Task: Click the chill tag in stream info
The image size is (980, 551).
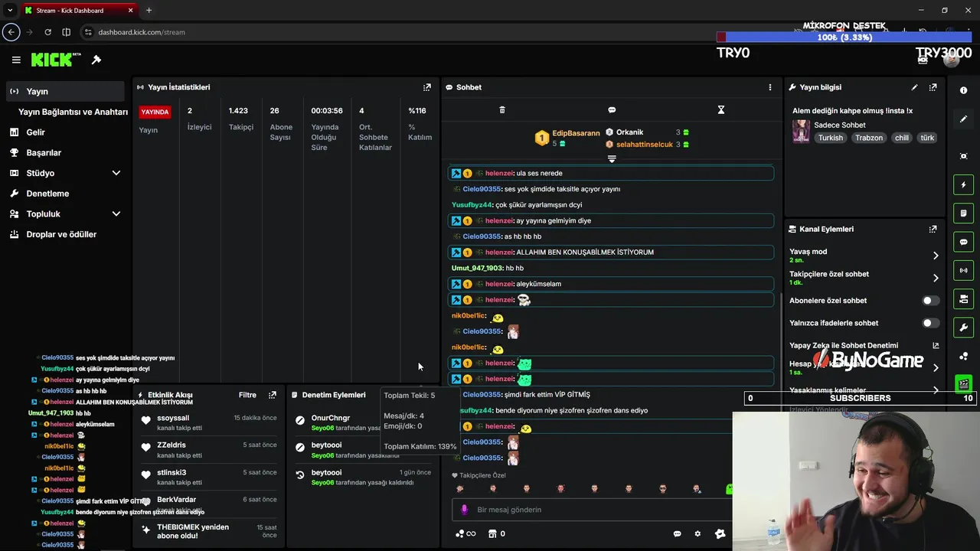Action: 902,138
